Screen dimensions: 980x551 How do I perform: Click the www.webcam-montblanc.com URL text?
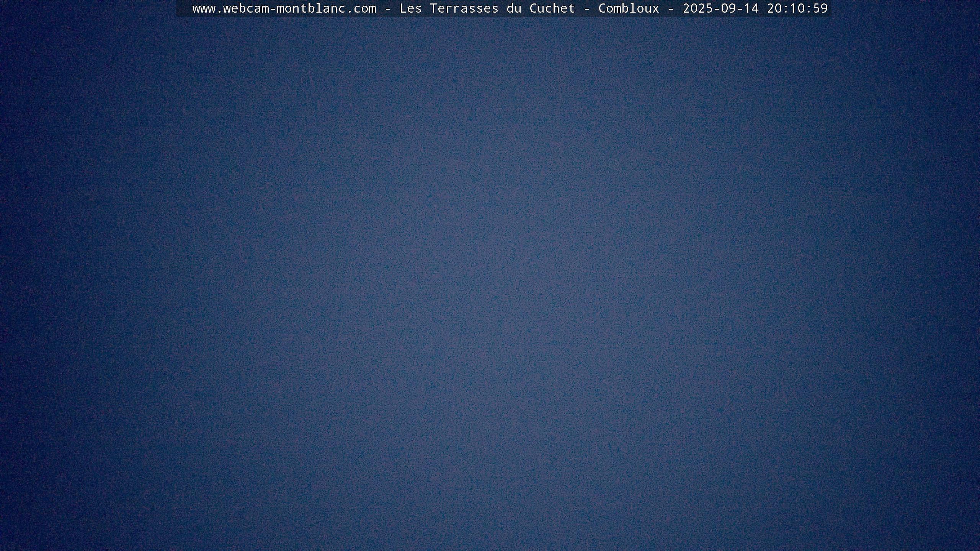click(x=284, y=8)
